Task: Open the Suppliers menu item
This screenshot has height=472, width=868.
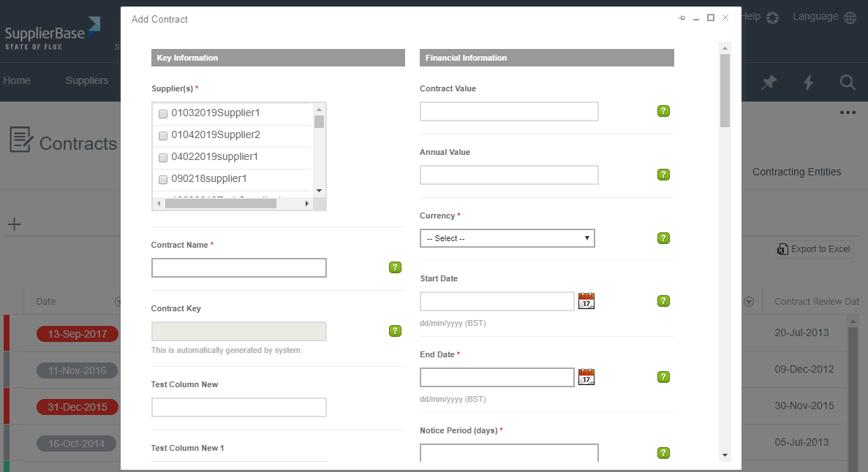Action: click(87, 80)
